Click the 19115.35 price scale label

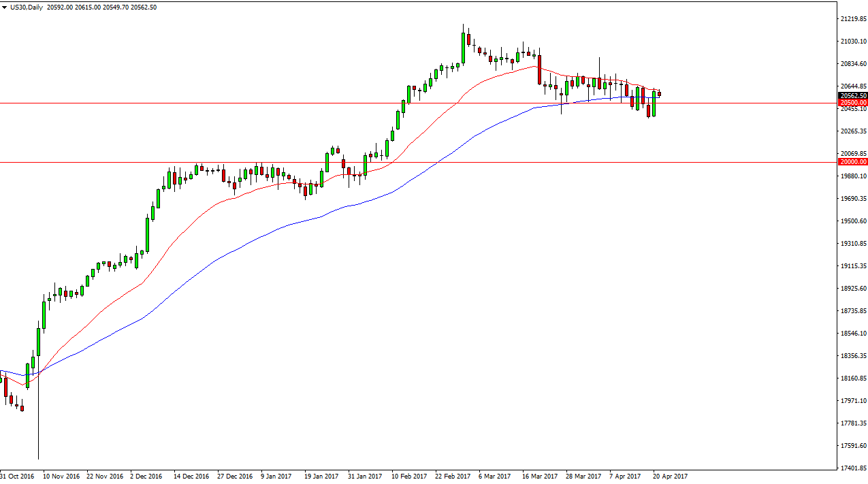(853, 266)
